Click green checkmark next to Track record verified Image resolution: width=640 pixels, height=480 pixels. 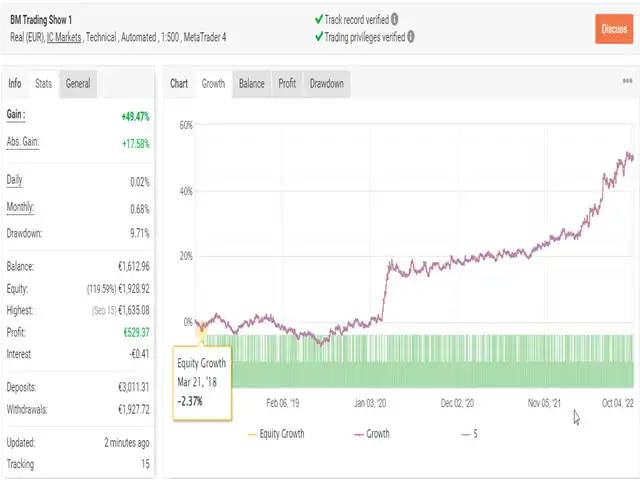coord(318,19)
